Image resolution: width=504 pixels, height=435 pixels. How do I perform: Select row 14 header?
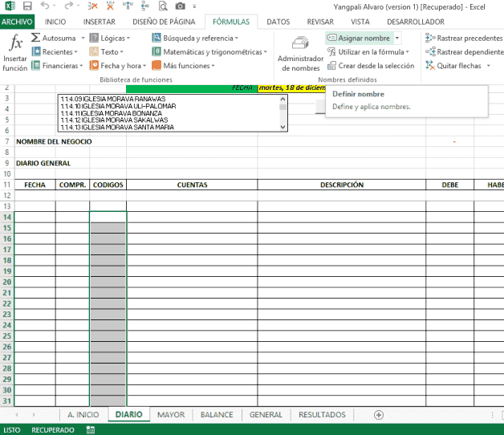[7, 217]
